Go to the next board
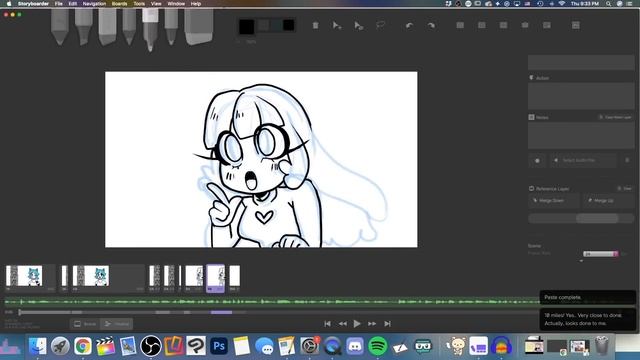Screen dimensions: 640x360 point(372,324)
